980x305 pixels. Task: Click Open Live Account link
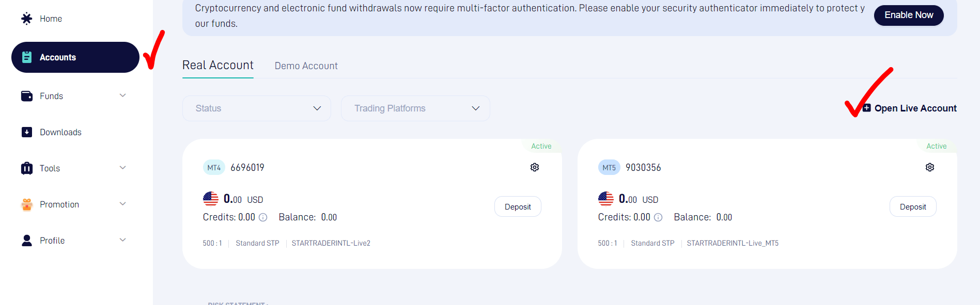[x=910, y=108]
